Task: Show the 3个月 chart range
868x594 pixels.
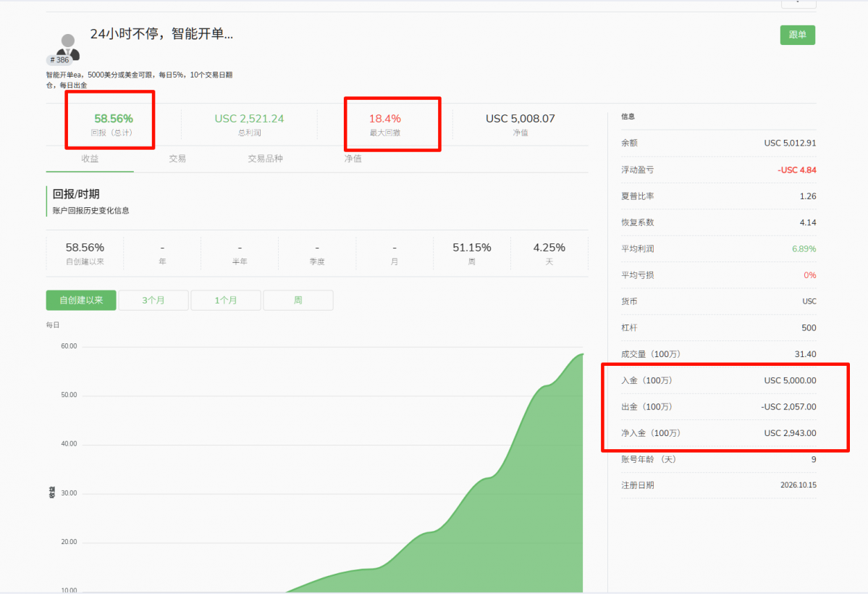Action: [x=153, y=301]
